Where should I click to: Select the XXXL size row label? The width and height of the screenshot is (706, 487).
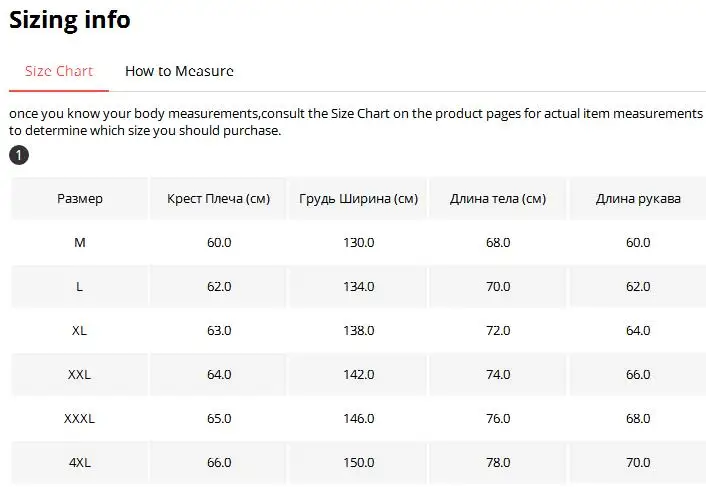pos(80,418)
